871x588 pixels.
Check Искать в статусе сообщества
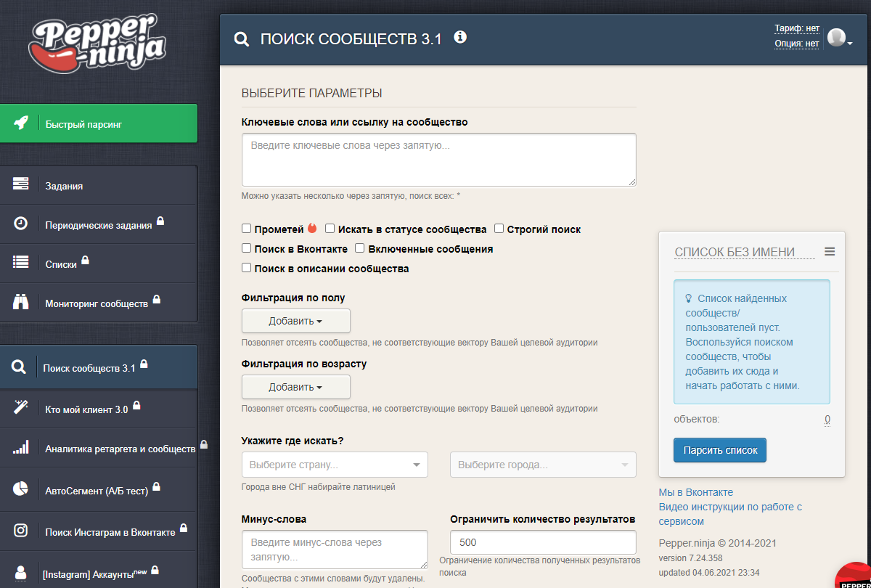(330, 229)
